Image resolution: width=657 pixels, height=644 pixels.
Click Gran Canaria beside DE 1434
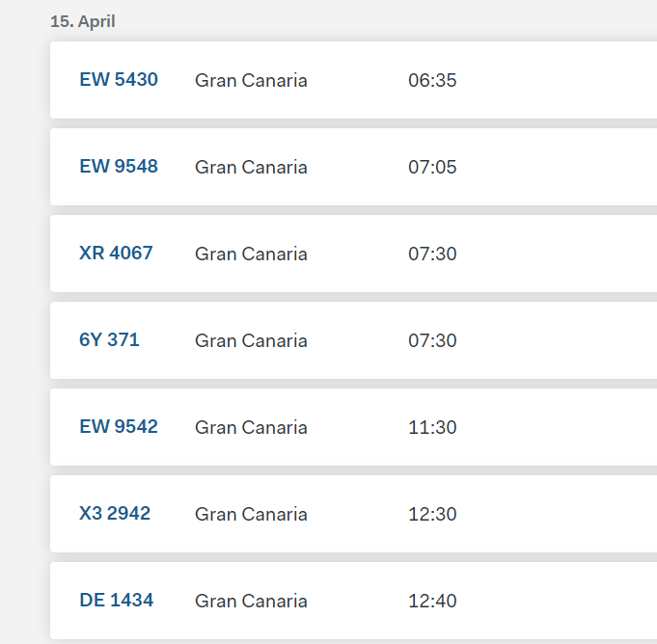251,601
